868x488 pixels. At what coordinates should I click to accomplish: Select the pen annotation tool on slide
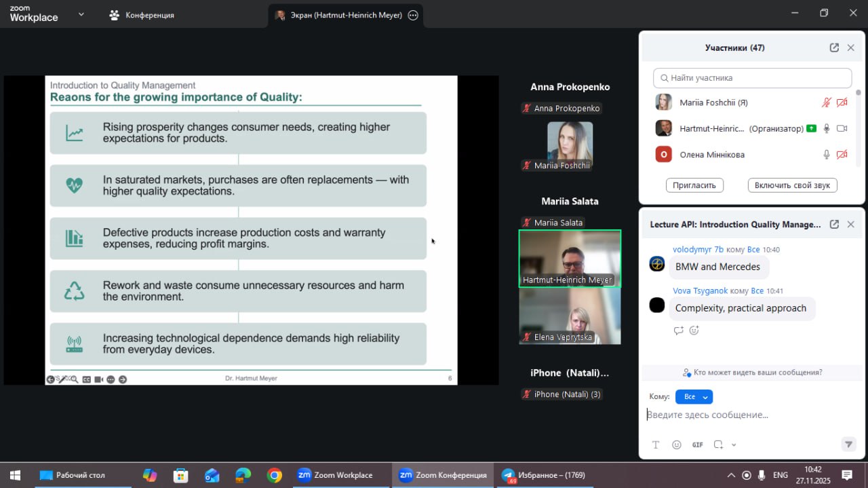62,379
